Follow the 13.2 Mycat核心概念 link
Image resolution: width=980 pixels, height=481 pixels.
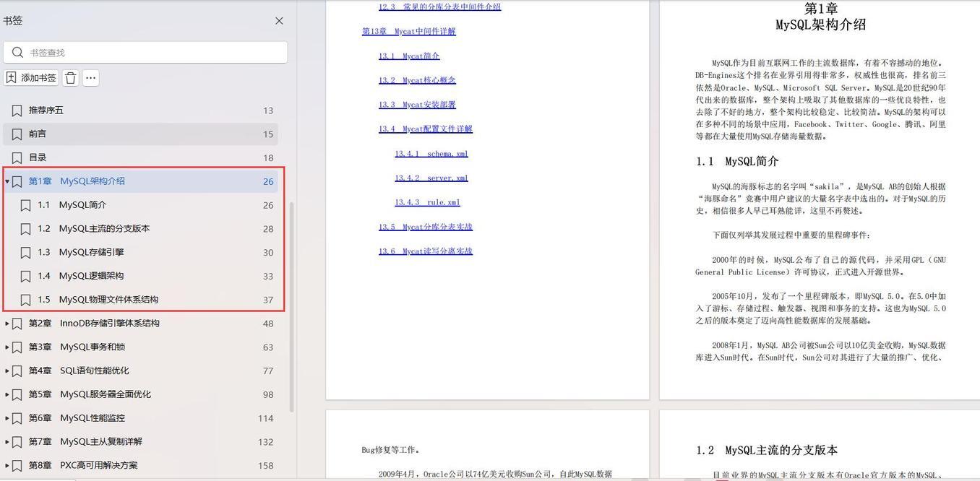click(x=417, y=80)
